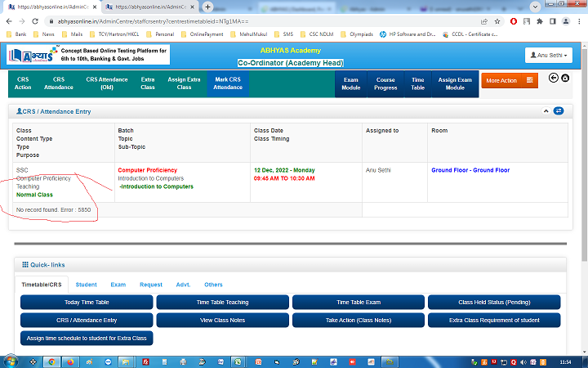Open the Anu Sethi user dropdown

coord(554,56)
